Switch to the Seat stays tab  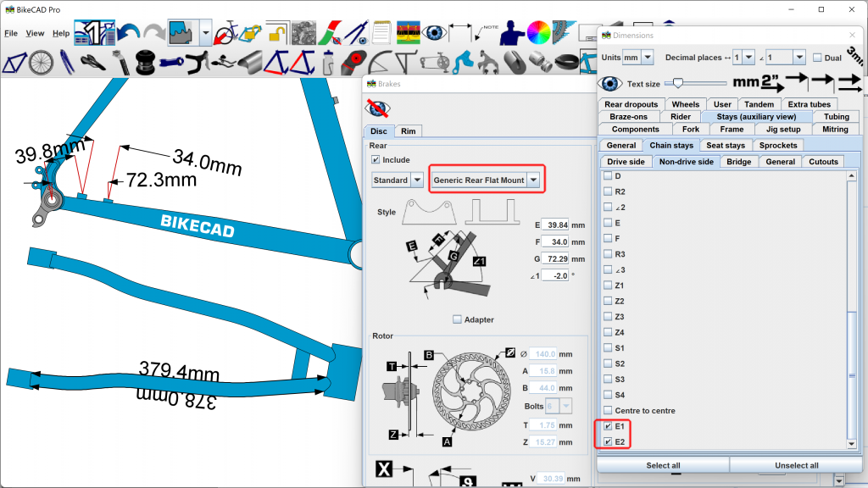point(726,146)
